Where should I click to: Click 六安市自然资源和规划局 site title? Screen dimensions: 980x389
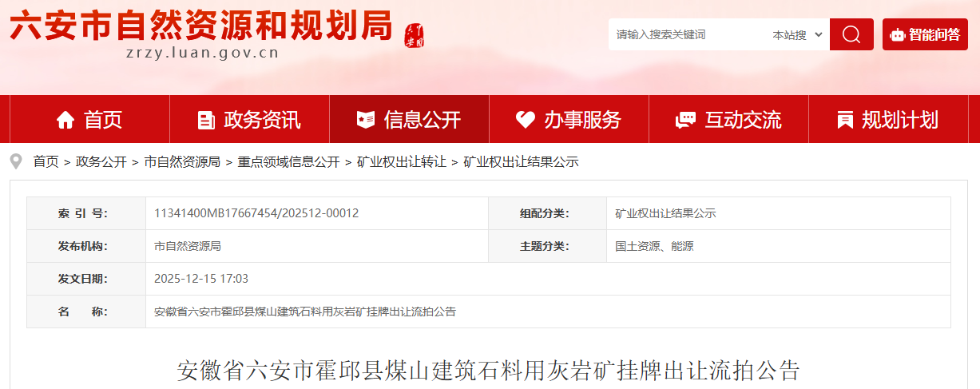click(201, 27)
